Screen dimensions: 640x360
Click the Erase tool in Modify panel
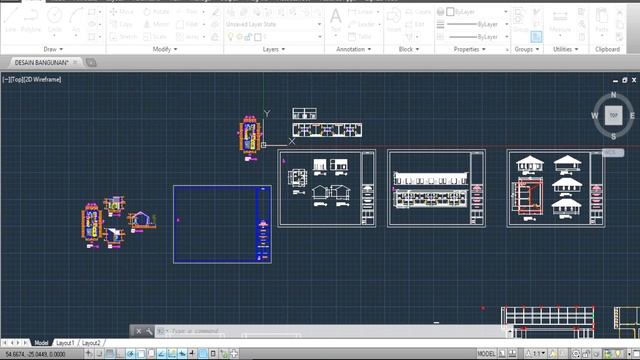pos(215,12)
